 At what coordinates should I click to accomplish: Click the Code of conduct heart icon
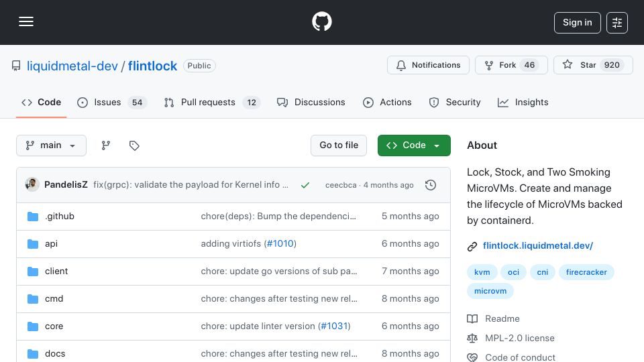(x=472, y=357)
